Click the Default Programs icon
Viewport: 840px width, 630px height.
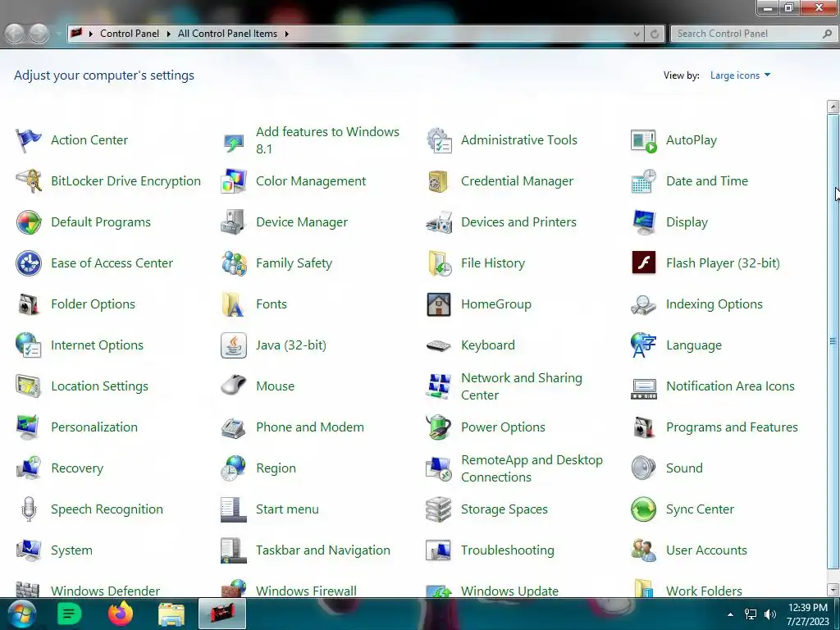[x=29, y=222]
